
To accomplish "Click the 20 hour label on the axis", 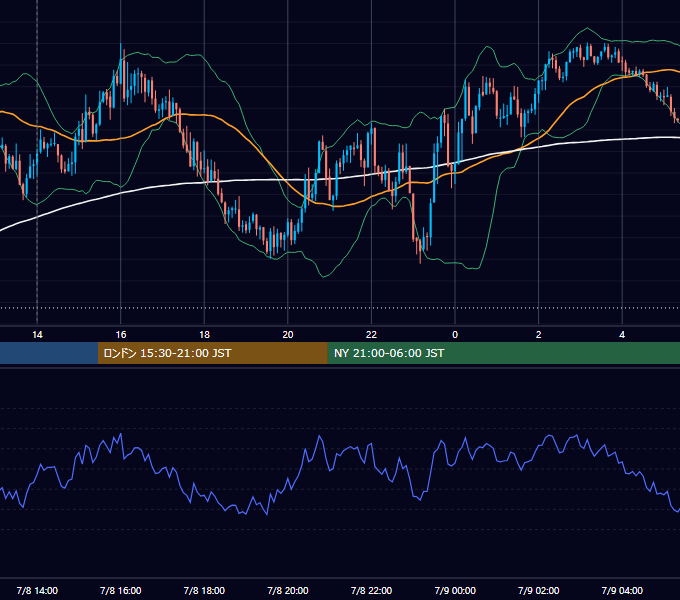I will pyautogui.click(x=288, y=335).
